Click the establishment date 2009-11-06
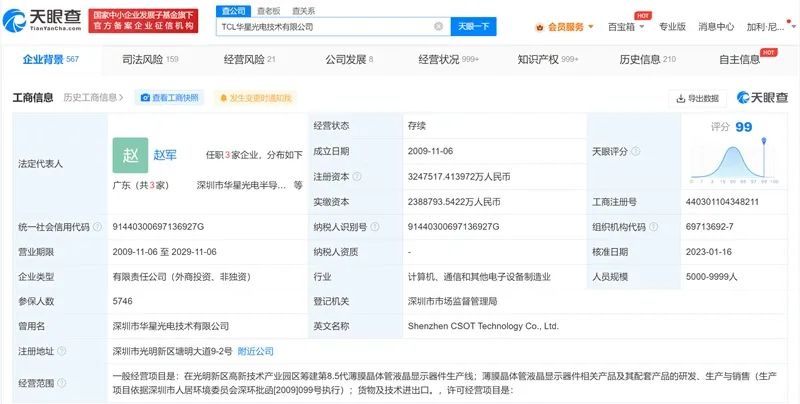This screenshot has height=404, width=800. point(430,151)
